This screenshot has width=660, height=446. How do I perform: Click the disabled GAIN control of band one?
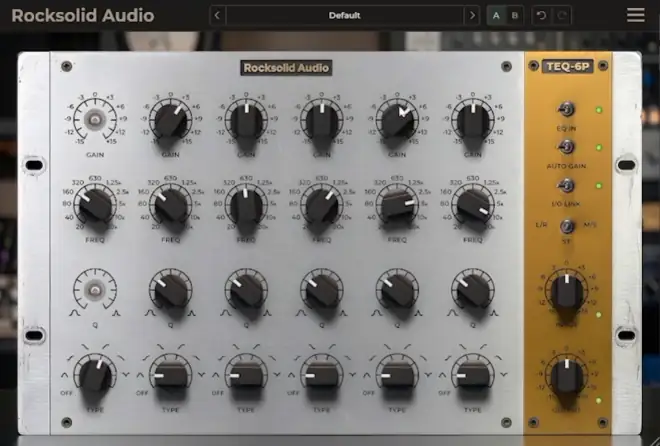95,120
